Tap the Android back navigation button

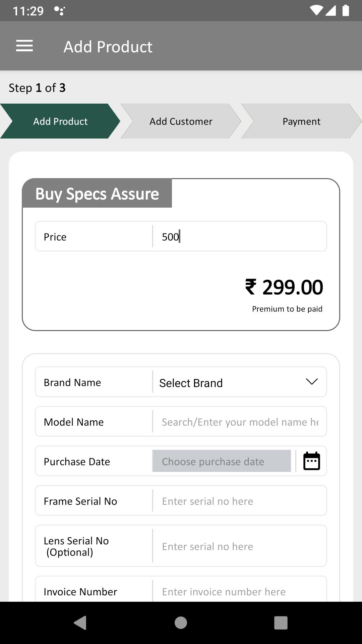[80, 623]
